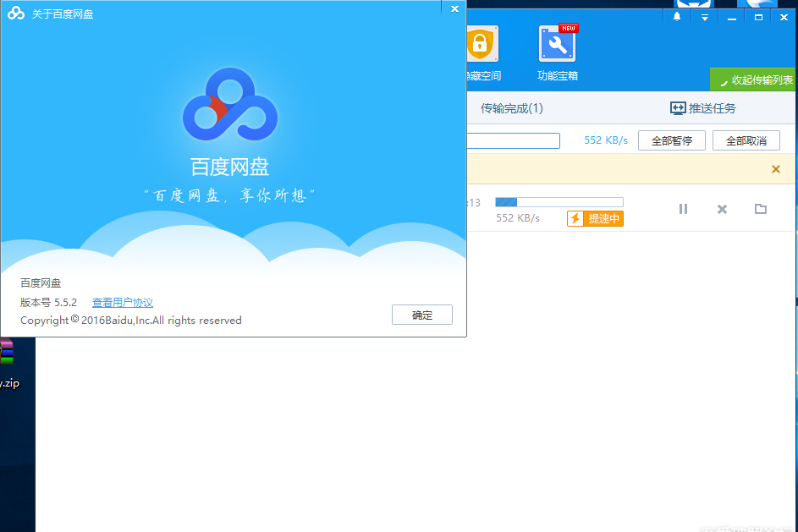Open the 查看用户协议 link

click(123, 303)
